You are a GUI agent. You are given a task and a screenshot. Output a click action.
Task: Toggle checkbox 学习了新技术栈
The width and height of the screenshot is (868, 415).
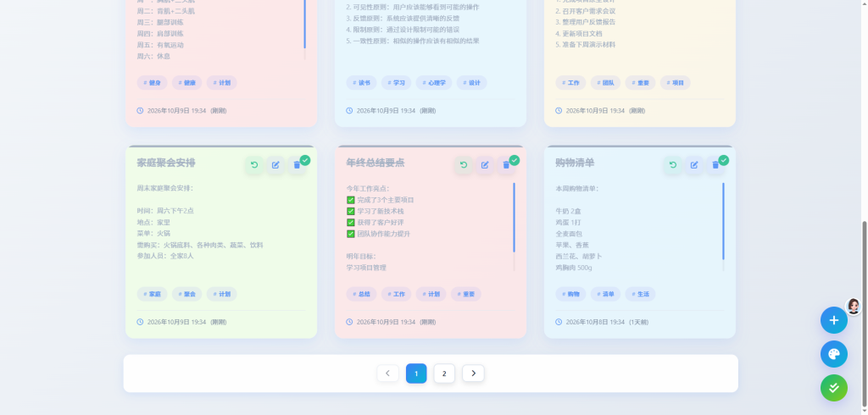(x=350, y=211)
